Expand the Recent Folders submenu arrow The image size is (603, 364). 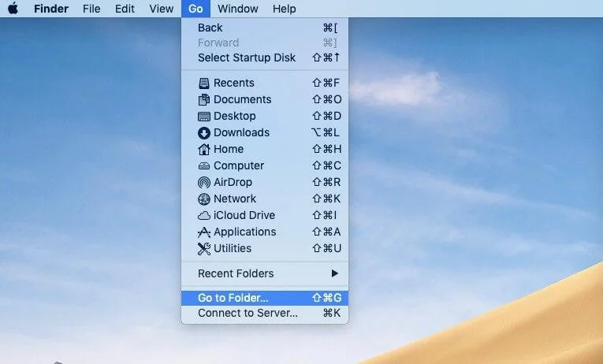334,273
